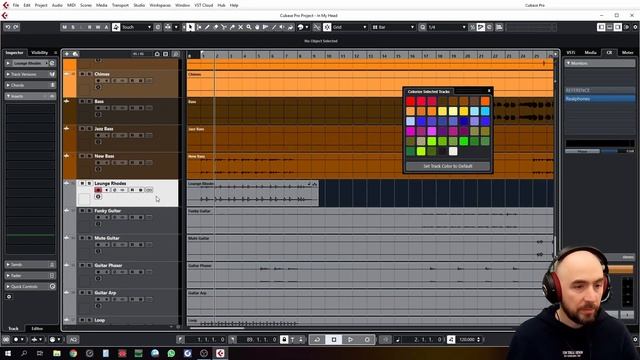Toggle Show Left Zone button
This screenshot has height=360, width=640.
click(x=601, y=27)
